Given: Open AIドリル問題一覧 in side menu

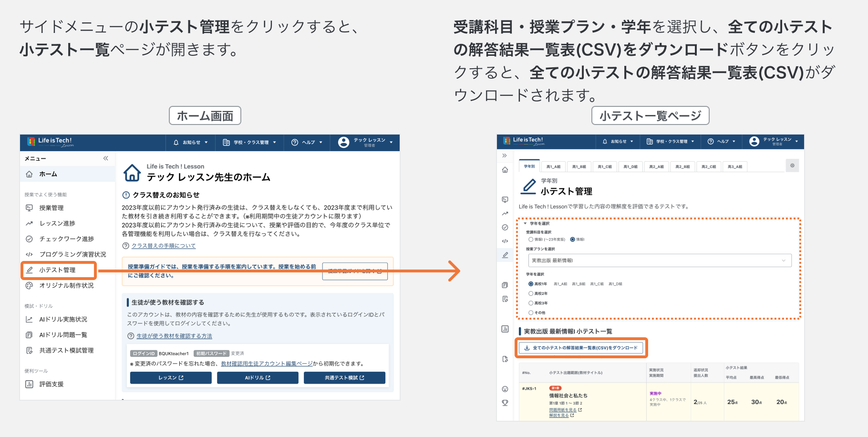Looking at the screenshot, I should [68, 335].
